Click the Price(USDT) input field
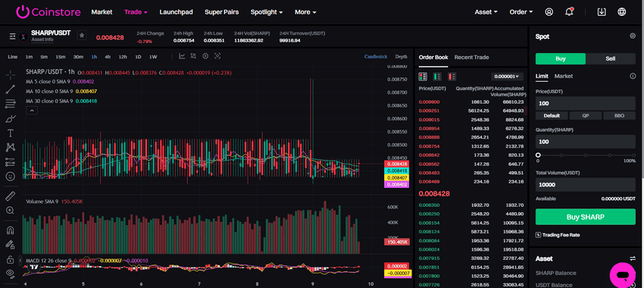 (x=585, y=103)
